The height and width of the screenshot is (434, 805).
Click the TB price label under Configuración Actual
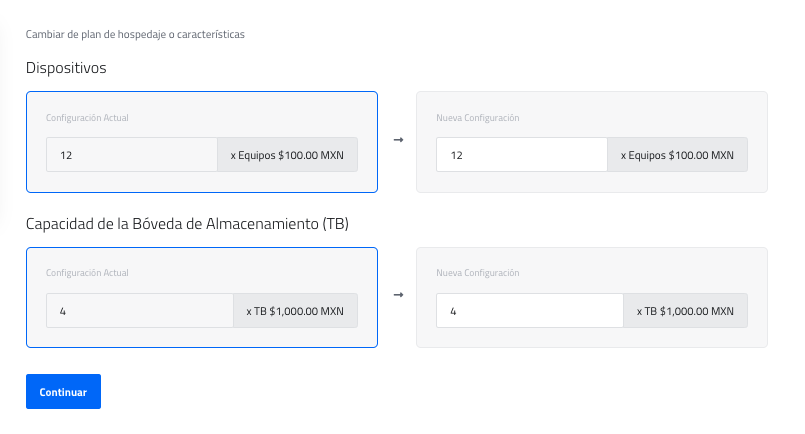click(x=295, y=311)
